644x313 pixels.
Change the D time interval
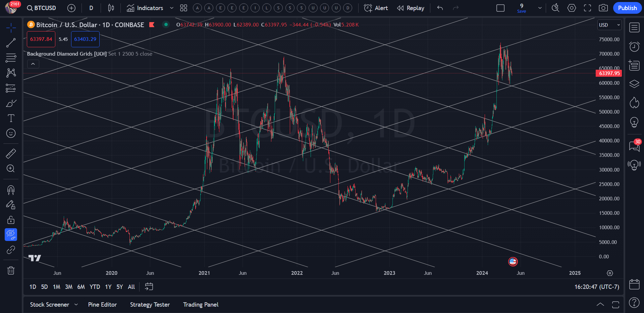91,8
